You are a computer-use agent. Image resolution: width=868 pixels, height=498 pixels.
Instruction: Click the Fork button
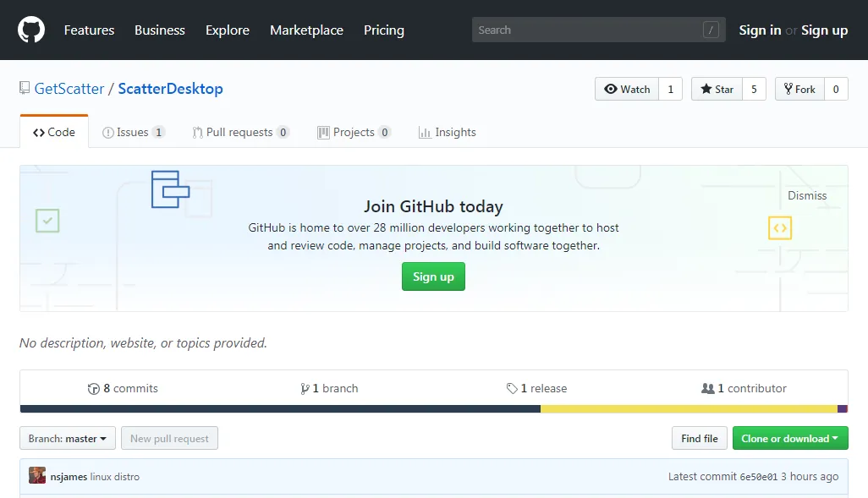pyautogui.click(x=800, y=89)
